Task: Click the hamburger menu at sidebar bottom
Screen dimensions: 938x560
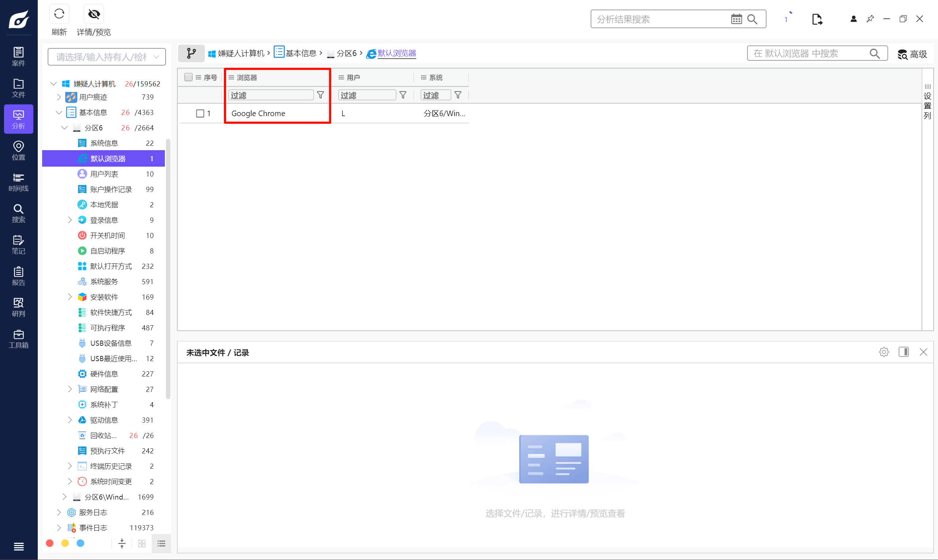Action: [18, 546]
